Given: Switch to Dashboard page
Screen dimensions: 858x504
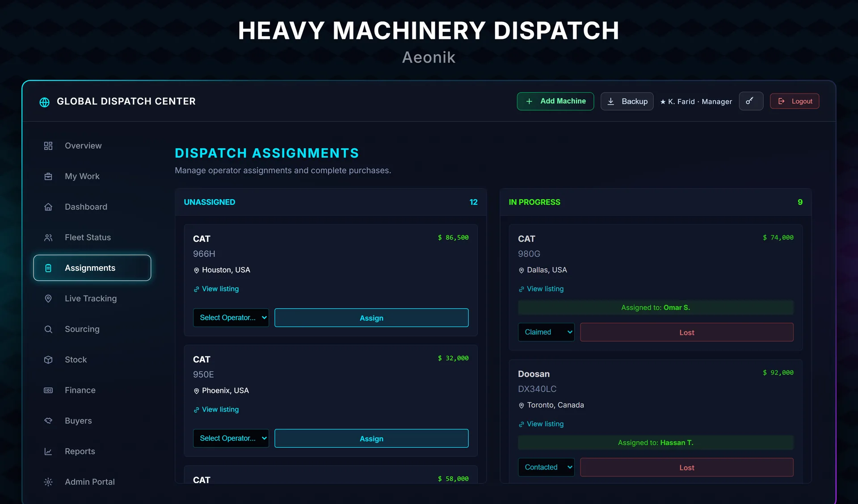Looking at the screenshot, I should coord(92,207).
